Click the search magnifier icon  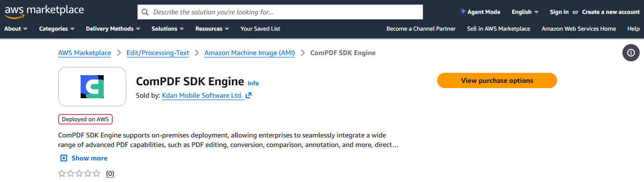(x=145, y=12)
